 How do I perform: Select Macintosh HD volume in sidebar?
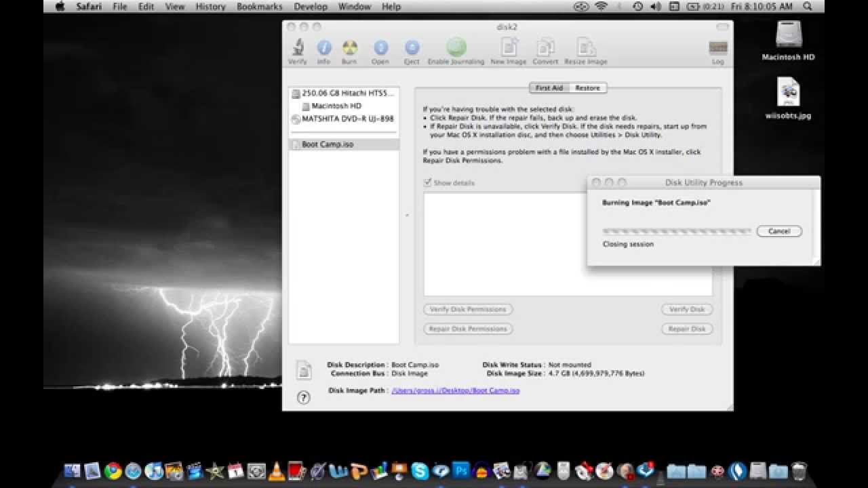click(344, 106)
